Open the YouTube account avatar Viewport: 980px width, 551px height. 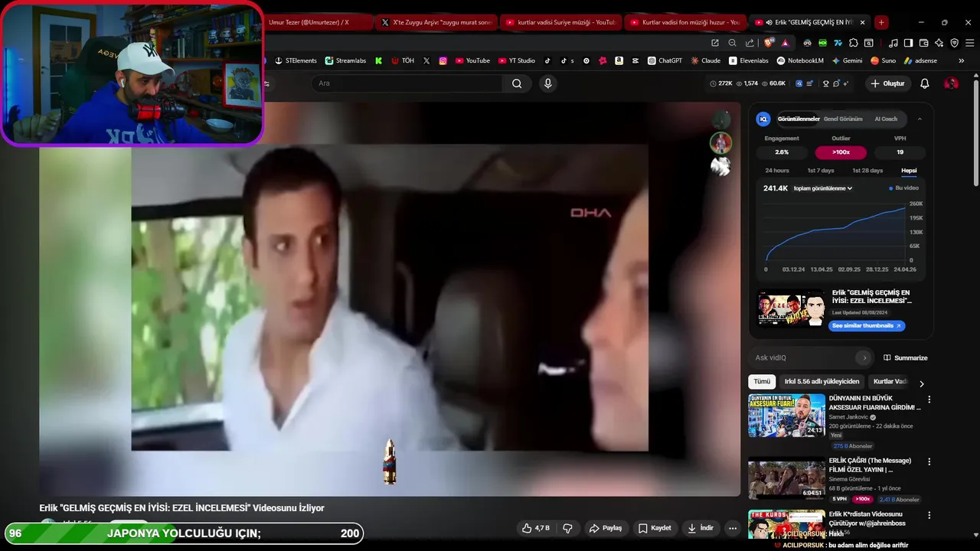coord(951,83)
